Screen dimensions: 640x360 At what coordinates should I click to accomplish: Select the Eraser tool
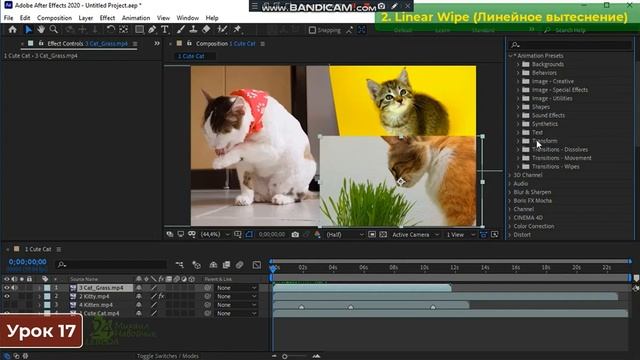206,29
